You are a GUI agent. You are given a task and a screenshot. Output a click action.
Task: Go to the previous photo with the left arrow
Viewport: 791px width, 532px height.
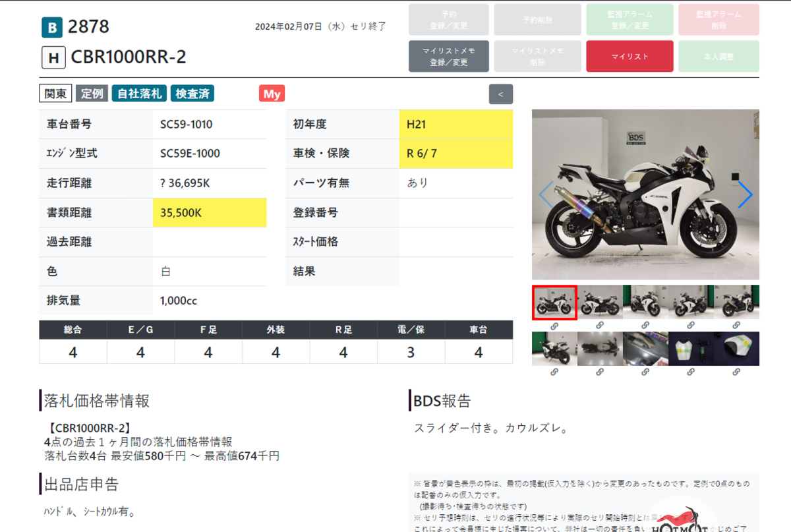[546, 194]
